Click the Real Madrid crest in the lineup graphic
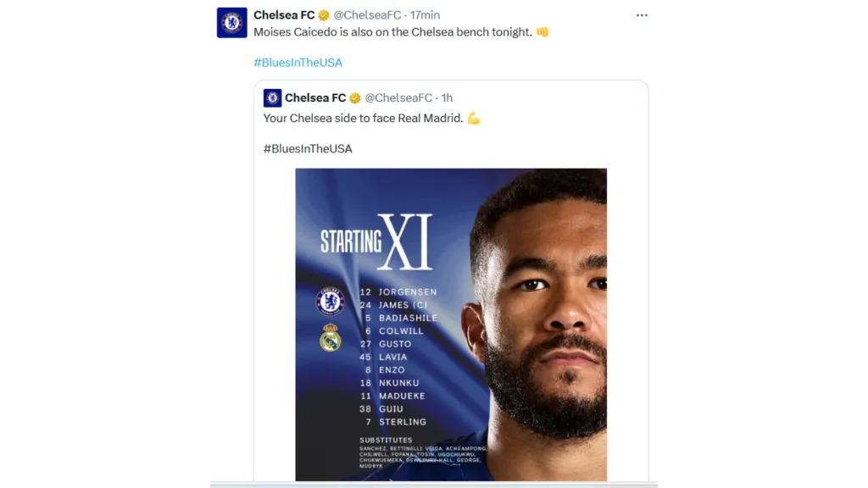868x488 pixels. pos(329,341)
